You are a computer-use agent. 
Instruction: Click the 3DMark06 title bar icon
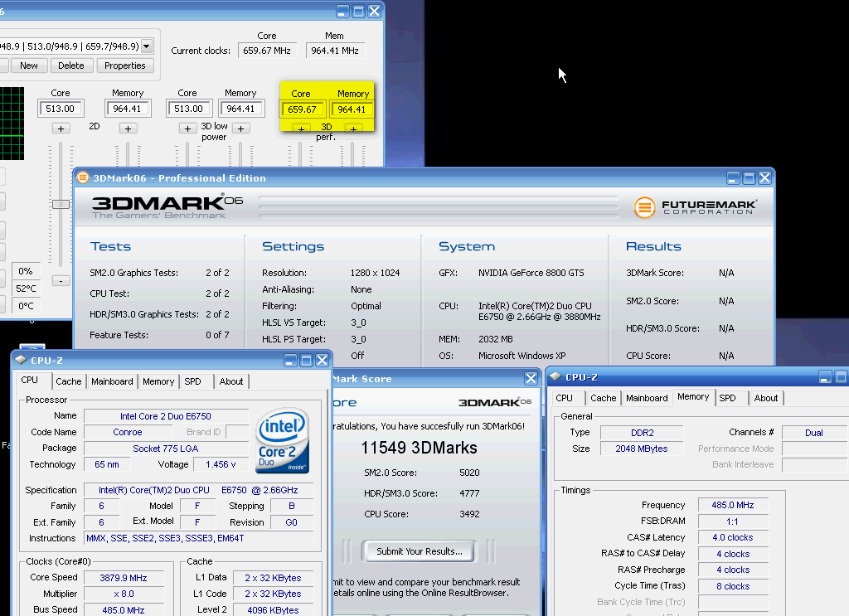point(83,178)
